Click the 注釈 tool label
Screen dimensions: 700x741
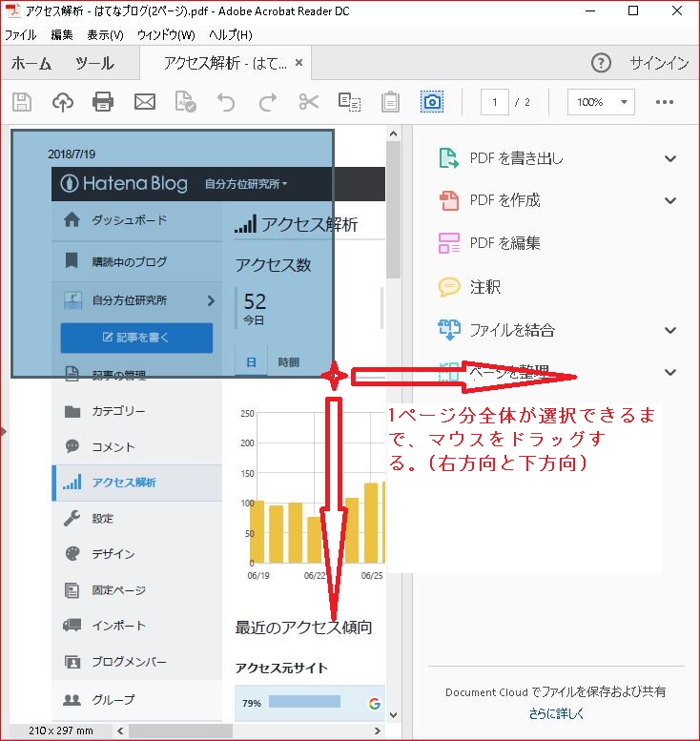(484, 287)
